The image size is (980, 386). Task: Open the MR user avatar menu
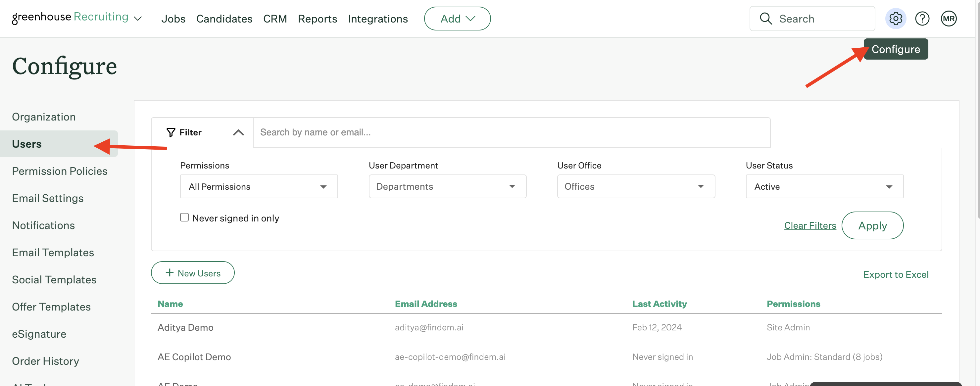click(x=949, y=18)
